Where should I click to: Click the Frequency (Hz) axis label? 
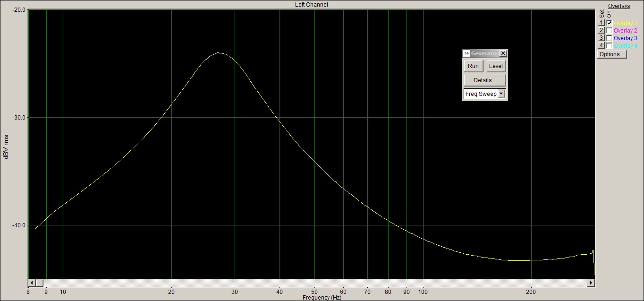[322, 298]
